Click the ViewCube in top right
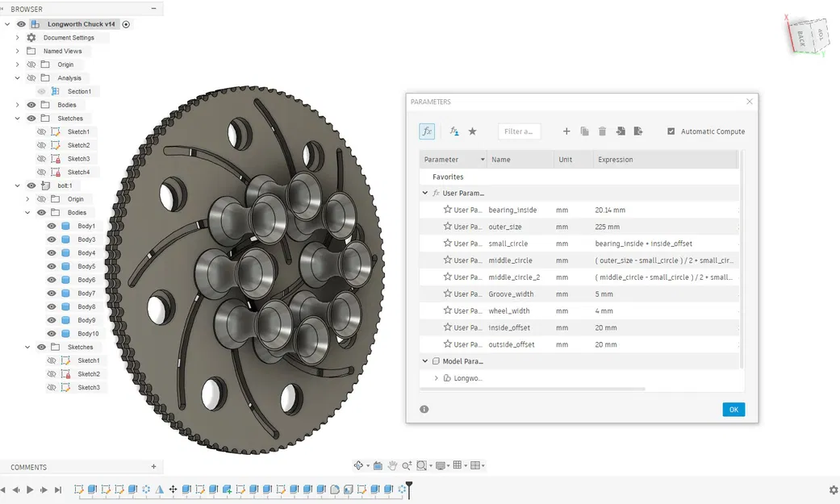This screenshot has width=840, height=504. click(x=807, y=36)
